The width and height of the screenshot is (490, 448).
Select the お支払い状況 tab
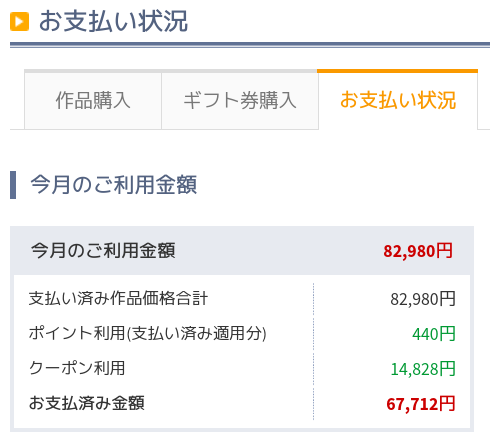click(398, 100)
